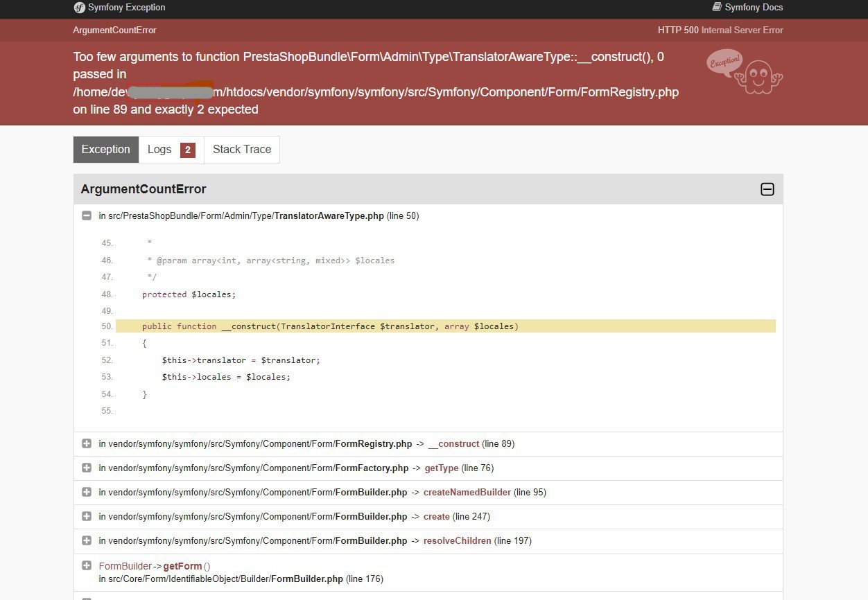The height and width of the screenshot is (600, 868).
Task: Click the FormFactory.php file name
Action: pyautogui.click(x=372, y=468)
